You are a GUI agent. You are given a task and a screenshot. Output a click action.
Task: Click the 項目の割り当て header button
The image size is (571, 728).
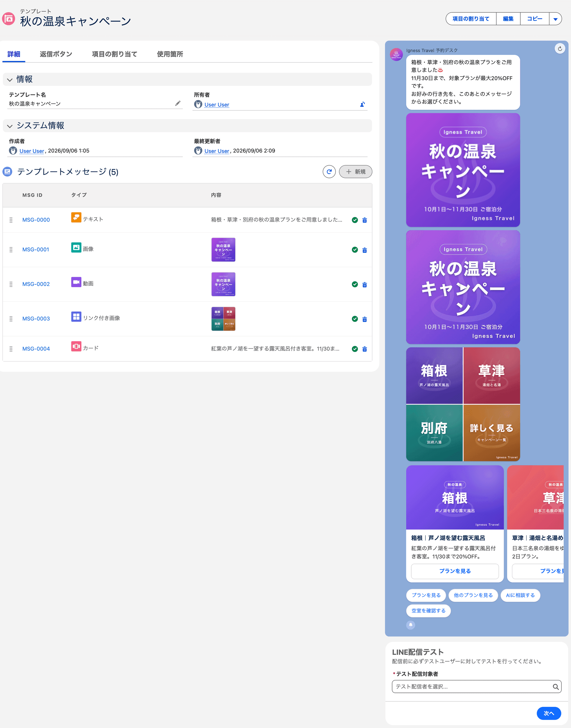tap(471, 19)
